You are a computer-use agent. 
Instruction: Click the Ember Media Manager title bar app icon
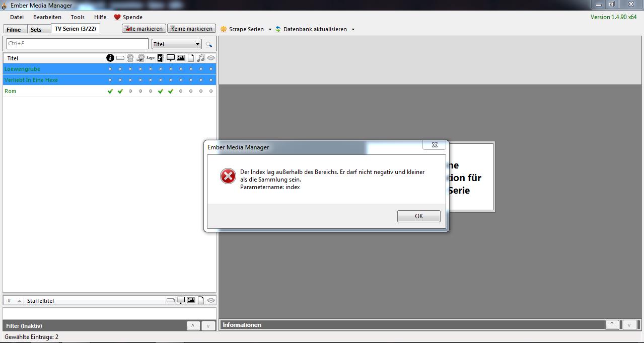pyautogui.click(x=4, y=6)
